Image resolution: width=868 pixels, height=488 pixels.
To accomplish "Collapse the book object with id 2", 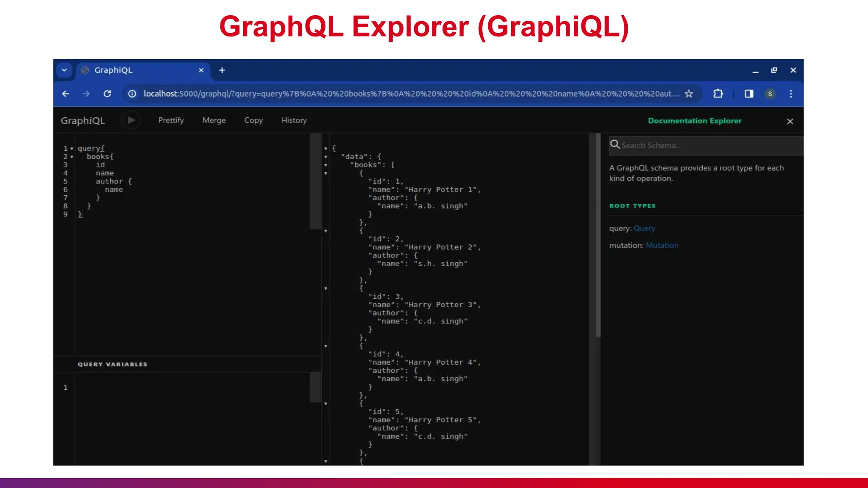I will [x=325, y=231].
